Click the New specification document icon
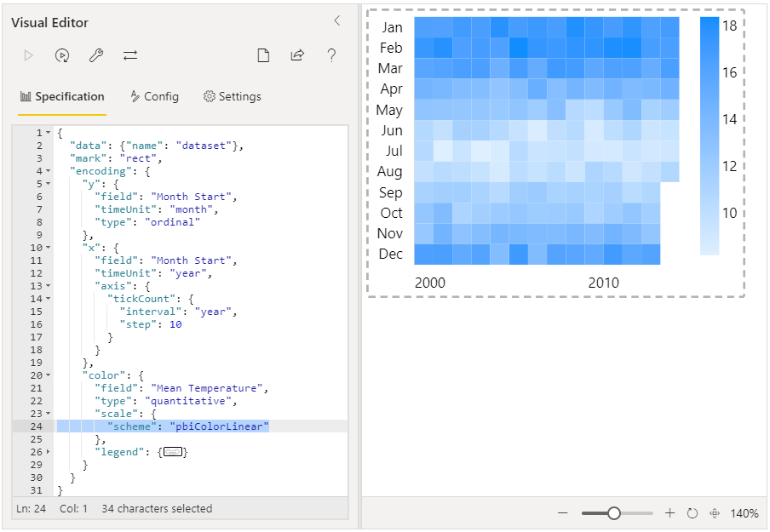Screen dimensions: 770x532 coord(264,55)
